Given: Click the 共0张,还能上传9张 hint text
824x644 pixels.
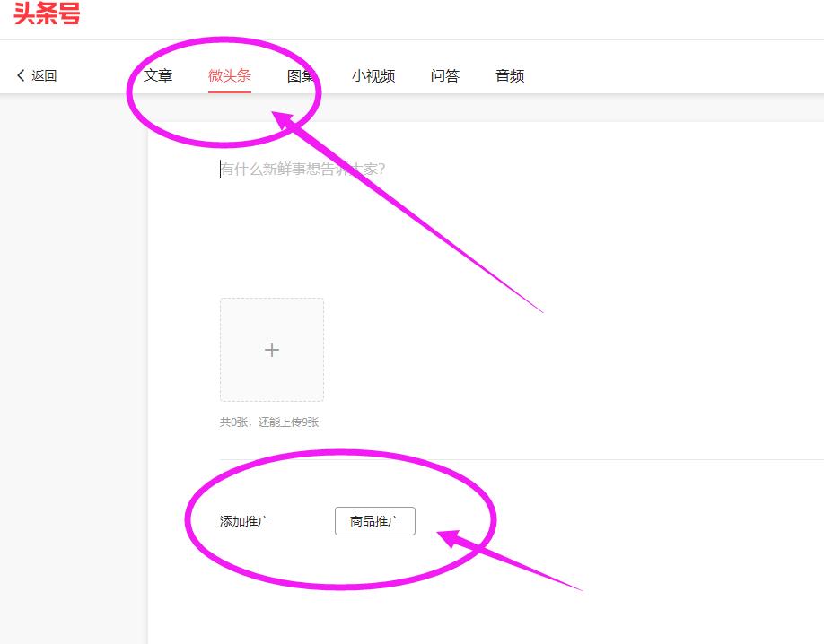Looking at the screenshot, I should (269, 422).
